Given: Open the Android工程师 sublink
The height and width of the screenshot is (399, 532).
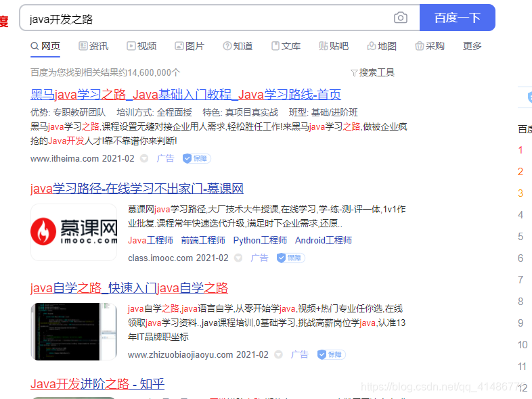Looking at the screenshot, I should (324, 240).
